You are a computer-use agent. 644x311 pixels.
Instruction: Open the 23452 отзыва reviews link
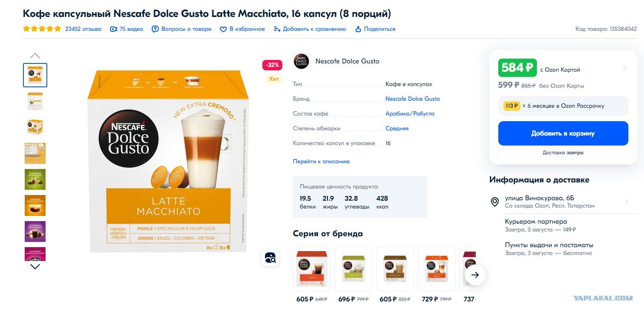[83, 29]
